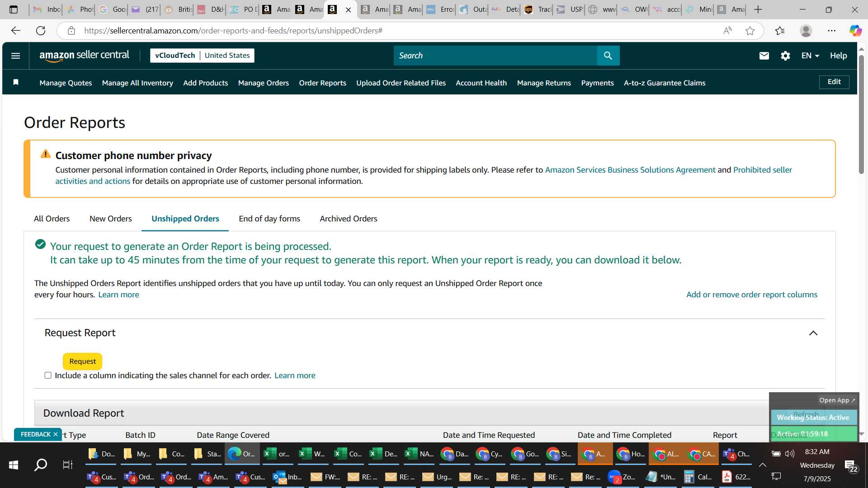Click the Read aloud icon in address bar
The image size is (868, 488).
[x=727, y=31]
